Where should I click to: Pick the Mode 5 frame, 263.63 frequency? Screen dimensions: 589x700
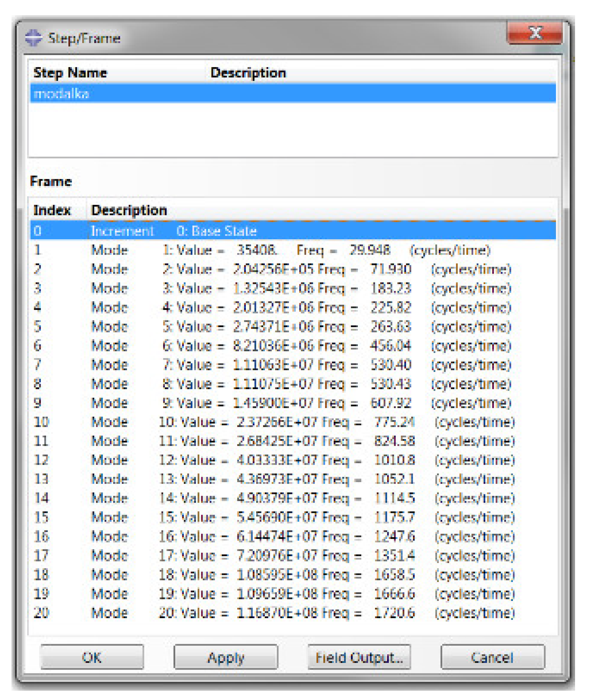coord(292,326)
